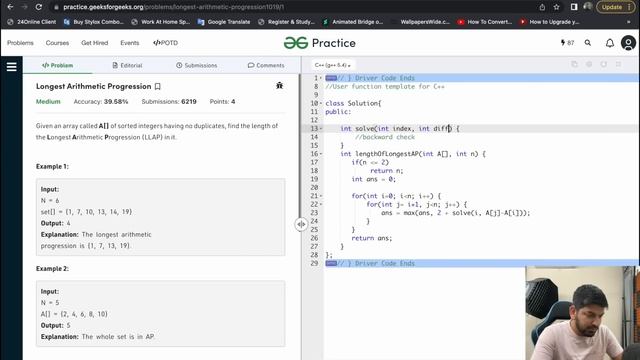
Task: Open the Events menu
Action: point(130,43)
